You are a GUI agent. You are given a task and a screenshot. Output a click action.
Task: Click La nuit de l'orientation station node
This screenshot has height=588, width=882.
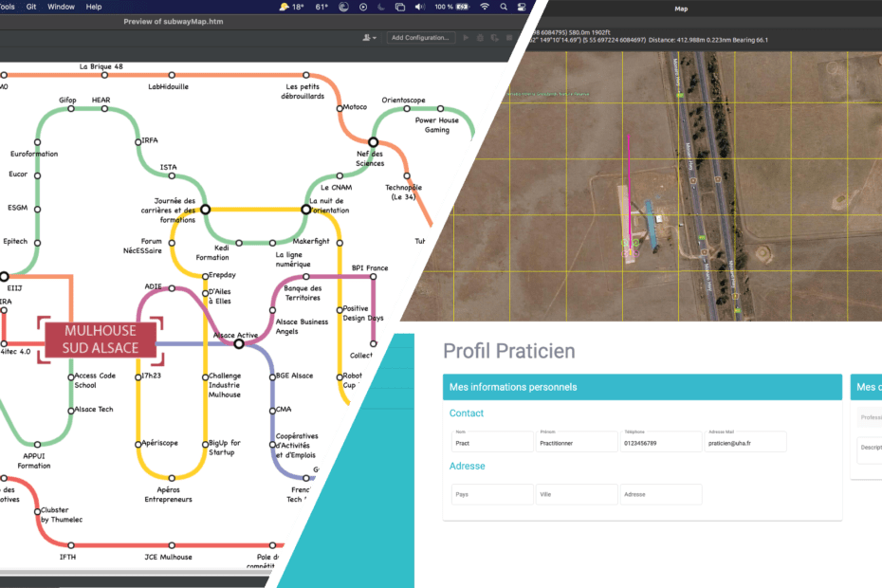coord(306,210)
